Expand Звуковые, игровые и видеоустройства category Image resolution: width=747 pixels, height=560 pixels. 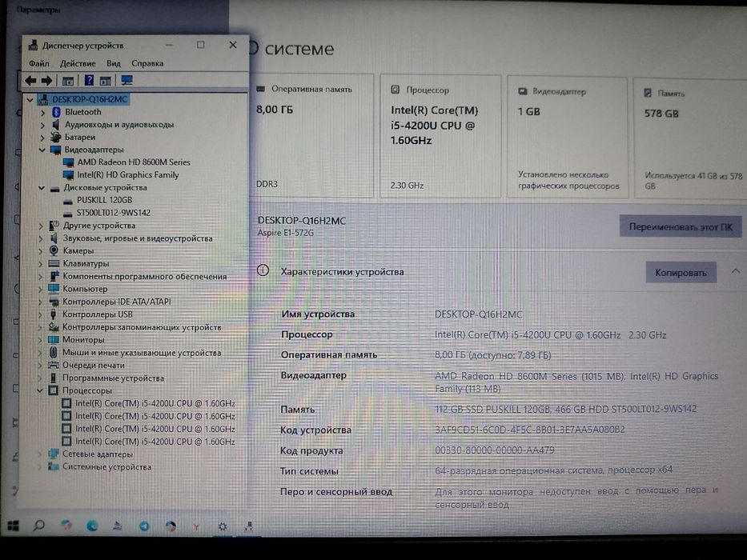41,238
